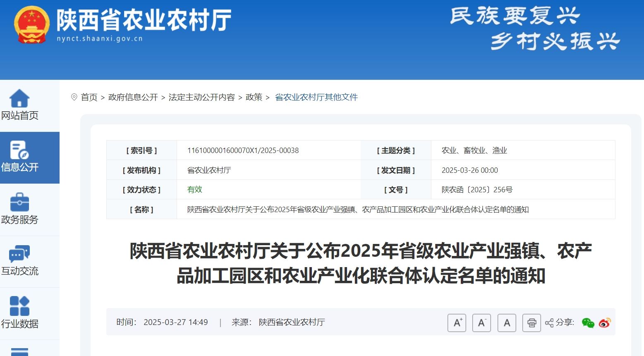Click the 索引号 label cell

coord(141,151)
